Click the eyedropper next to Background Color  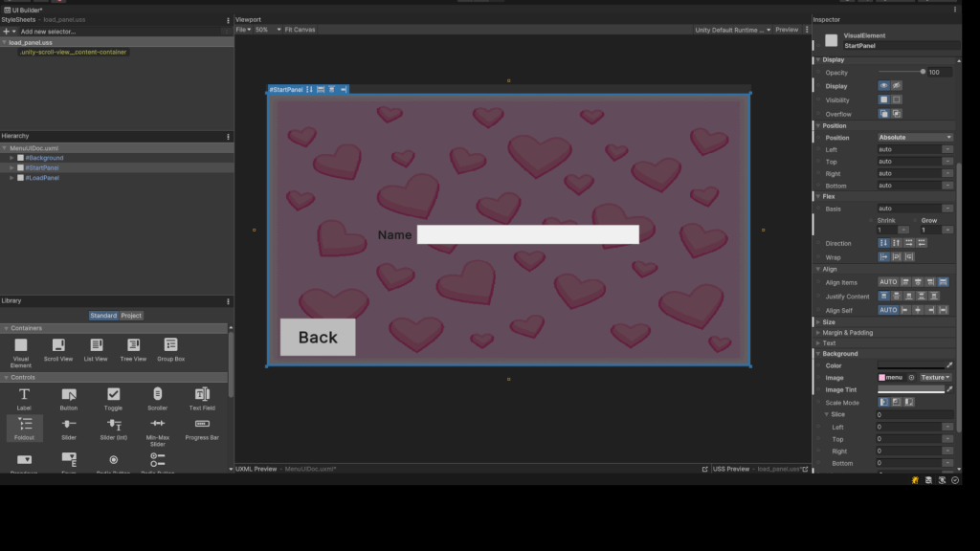[x=949, y=365]
